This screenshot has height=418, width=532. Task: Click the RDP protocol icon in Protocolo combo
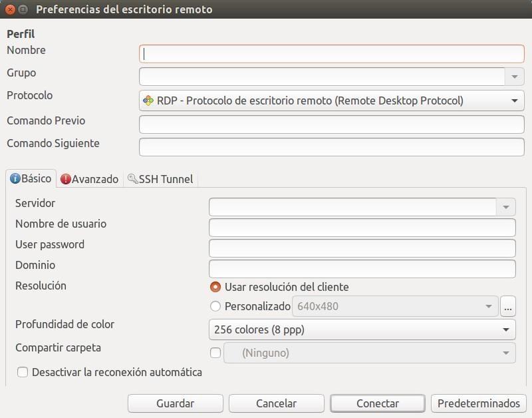[148, 101]
